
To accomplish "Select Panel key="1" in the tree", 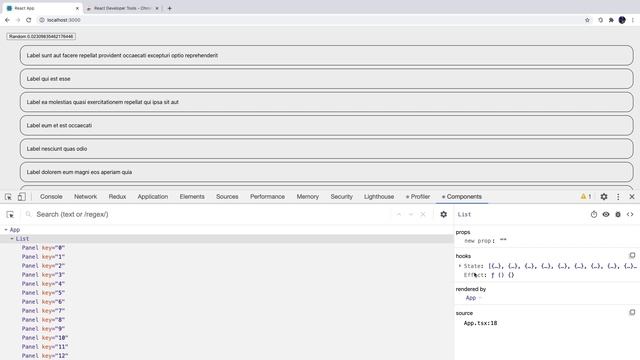I will 43,257.
